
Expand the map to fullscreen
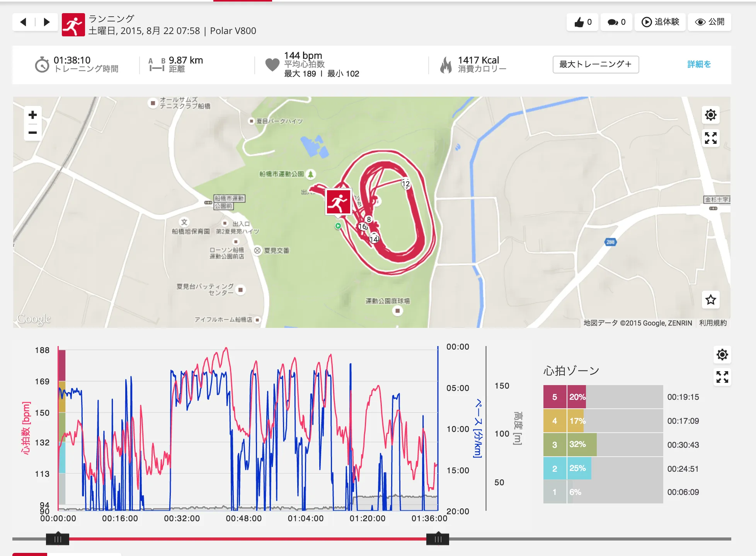[710, 138]
